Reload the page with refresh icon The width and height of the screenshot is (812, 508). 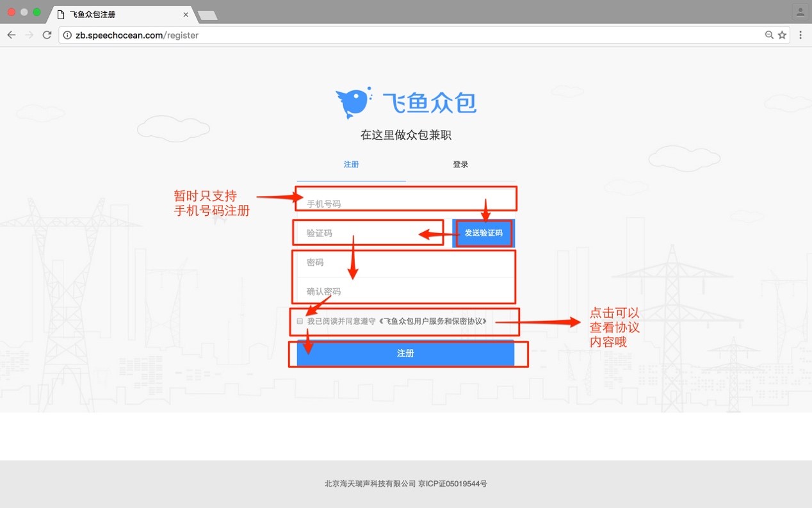(x=47, y=35)
